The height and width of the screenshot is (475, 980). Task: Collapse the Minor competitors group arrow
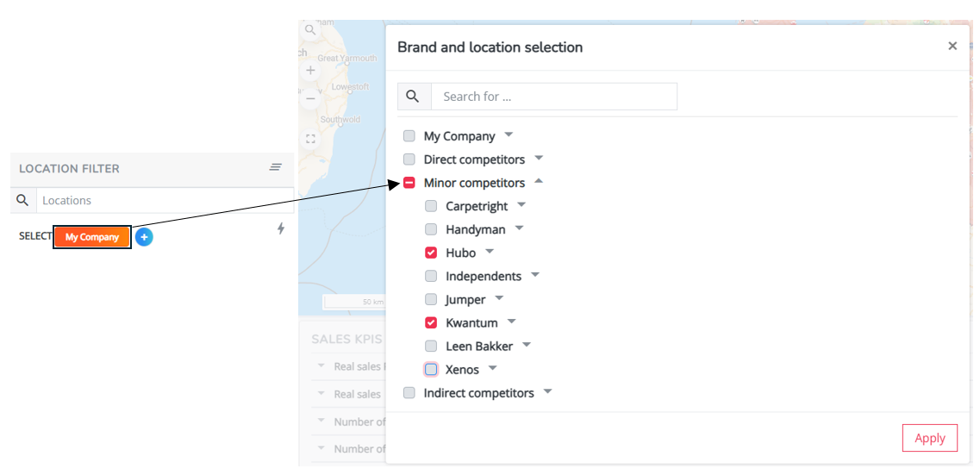pyautogui.click(x=539, y=181)
